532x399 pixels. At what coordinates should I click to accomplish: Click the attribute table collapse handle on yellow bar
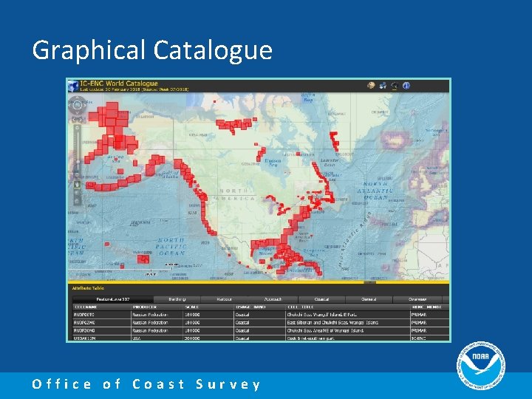point(370,282)
